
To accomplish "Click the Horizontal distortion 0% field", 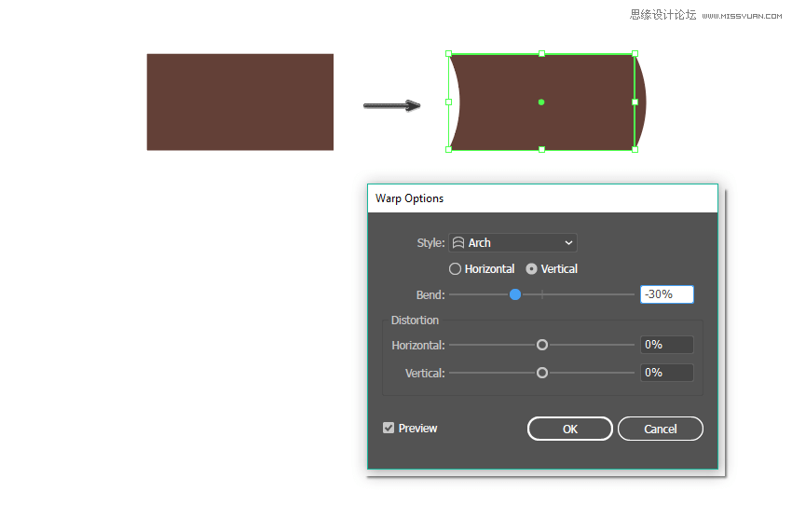I will click(x=666, y=345).
